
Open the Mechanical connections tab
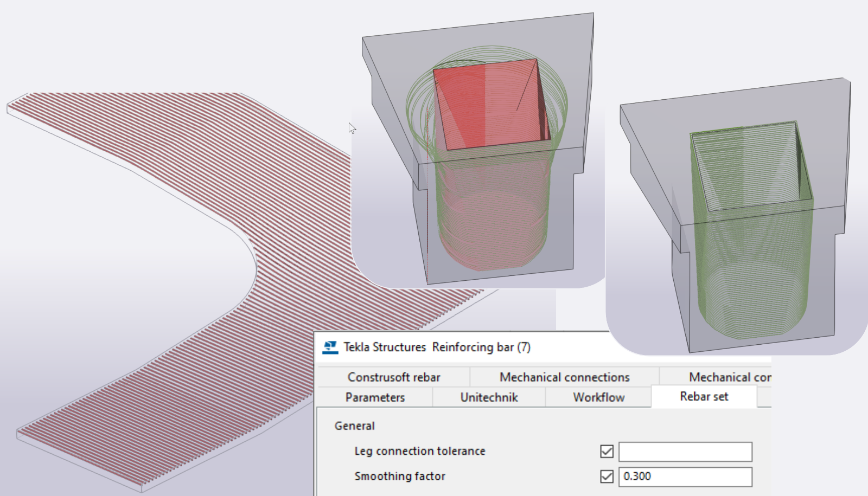point(564,377)
